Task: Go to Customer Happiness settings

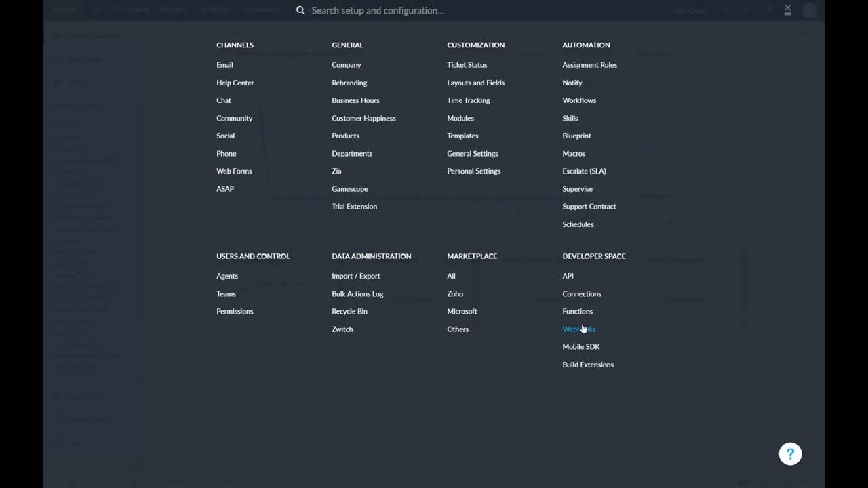Action: tap(363, 119)
